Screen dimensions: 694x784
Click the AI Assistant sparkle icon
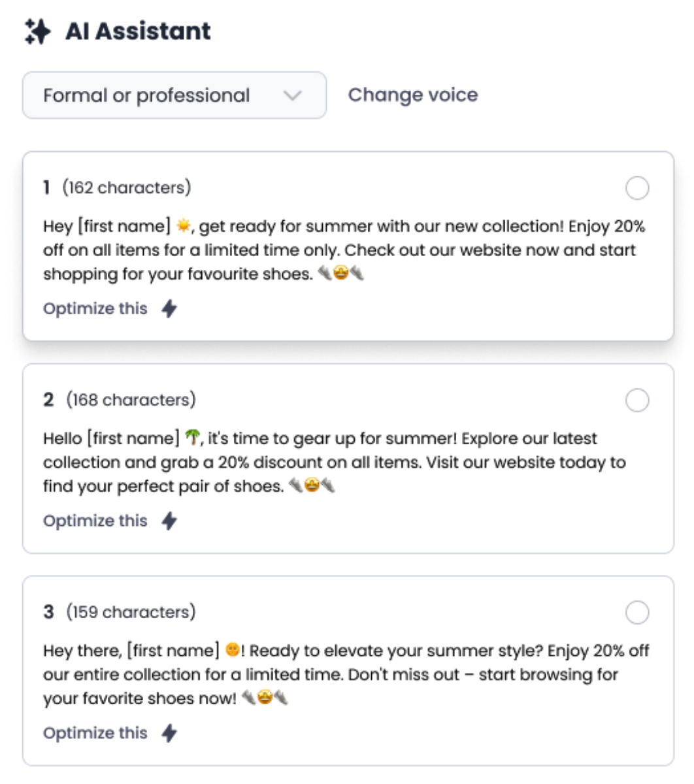tap(37, 31)
